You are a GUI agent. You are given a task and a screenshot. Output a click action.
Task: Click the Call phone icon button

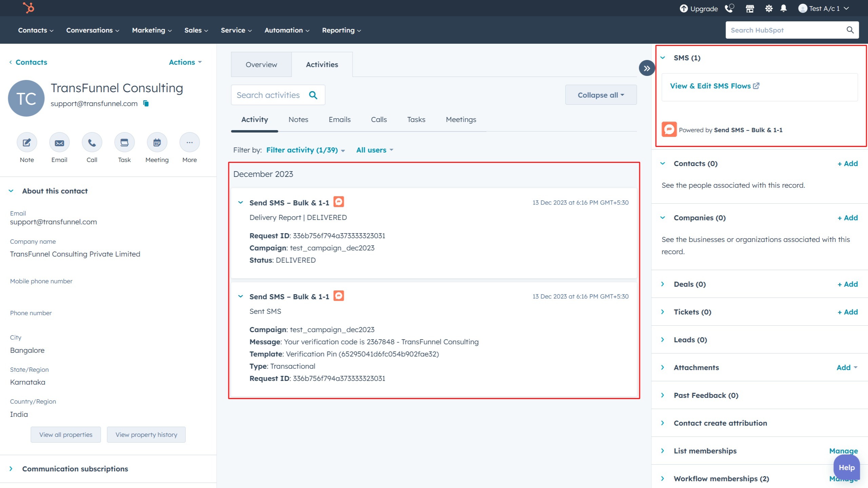click(92, 142)
